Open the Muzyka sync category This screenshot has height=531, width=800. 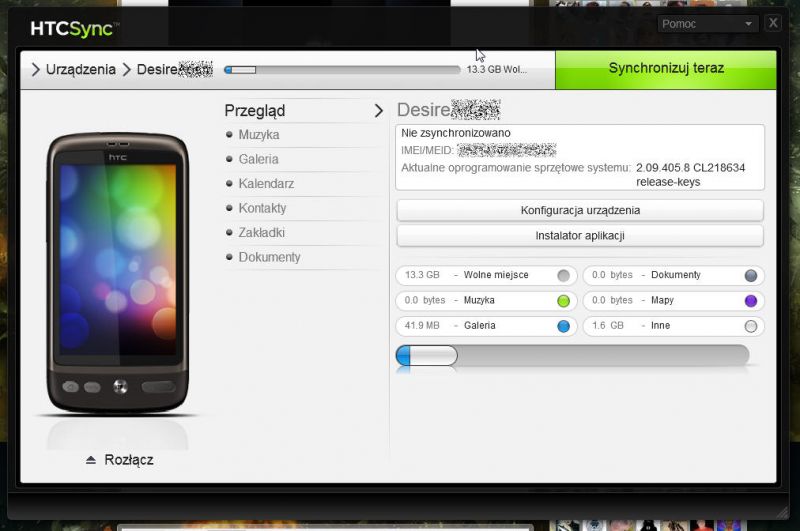pos(259,135)
